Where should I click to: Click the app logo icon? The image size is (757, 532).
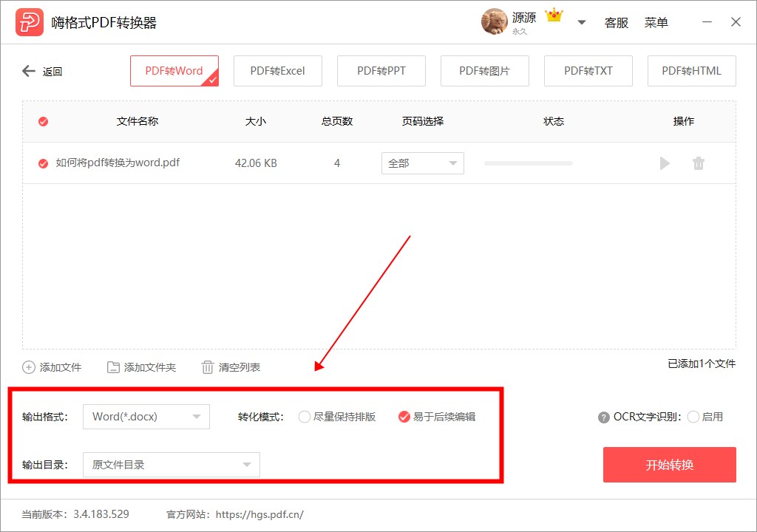click(29, 22)
